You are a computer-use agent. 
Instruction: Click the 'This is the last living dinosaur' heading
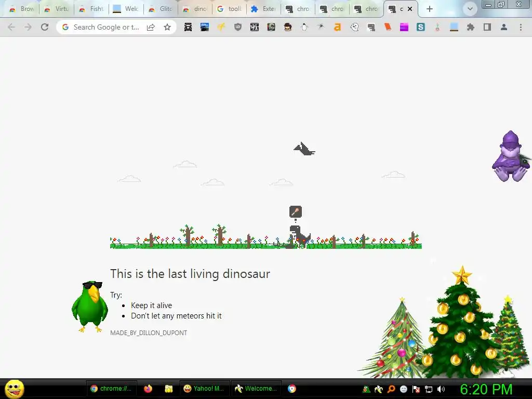coord(190,274)
